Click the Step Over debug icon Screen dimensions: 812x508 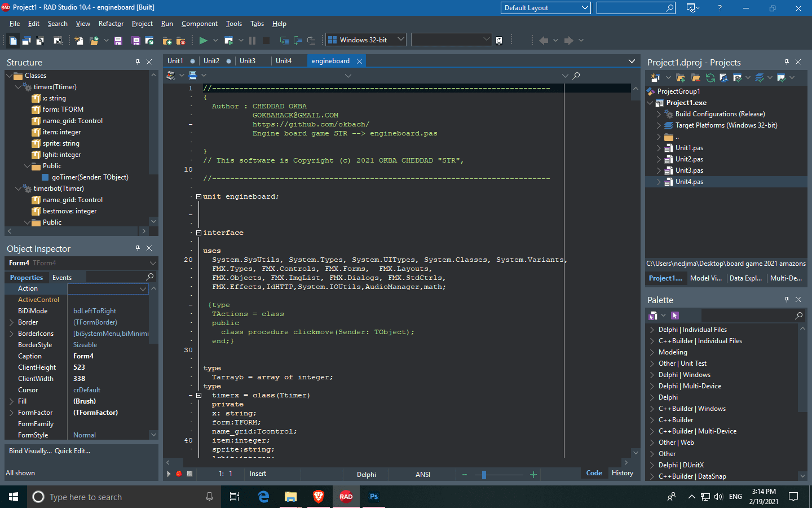pos(298,41)
